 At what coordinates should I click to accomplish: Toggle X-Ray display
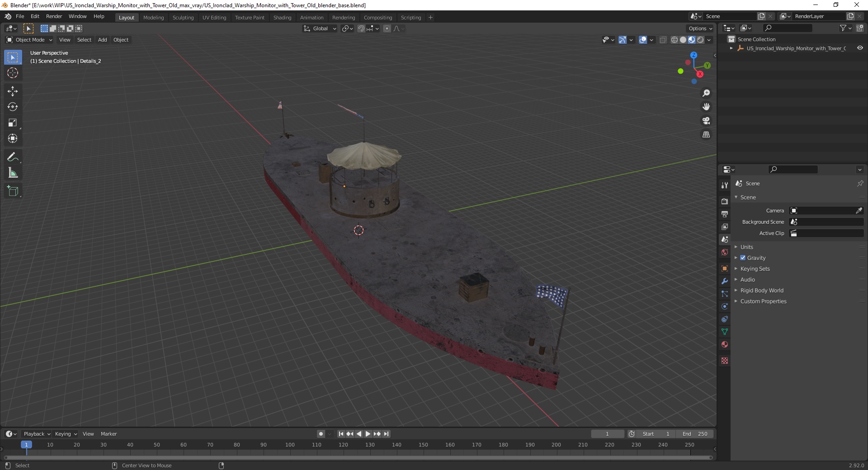[663, 40]
